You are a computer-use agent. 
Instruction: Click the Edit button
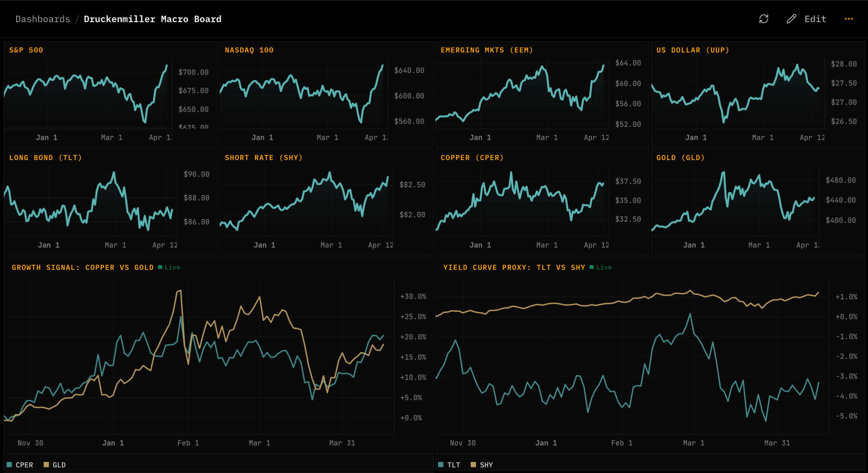pos(815,19)
